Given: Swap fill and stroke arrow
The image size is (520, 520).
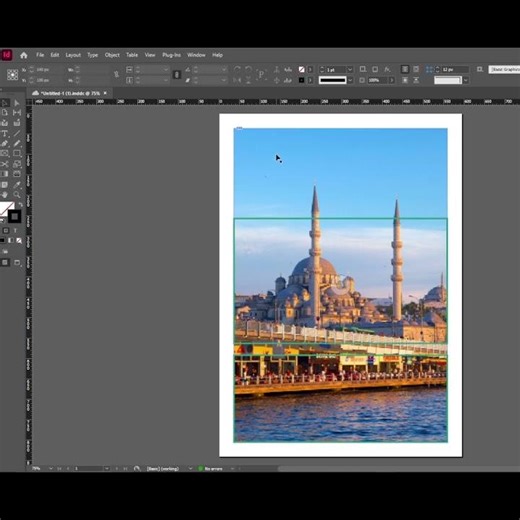Looking at the screenshot, I should (20, 205).
